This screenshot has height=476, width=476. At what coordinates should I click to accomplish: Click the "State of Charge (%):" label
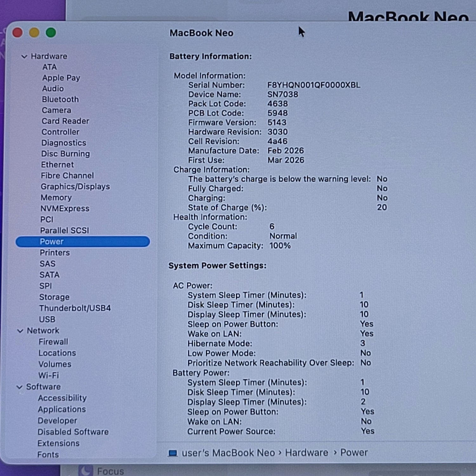click(x=228, y=208)
